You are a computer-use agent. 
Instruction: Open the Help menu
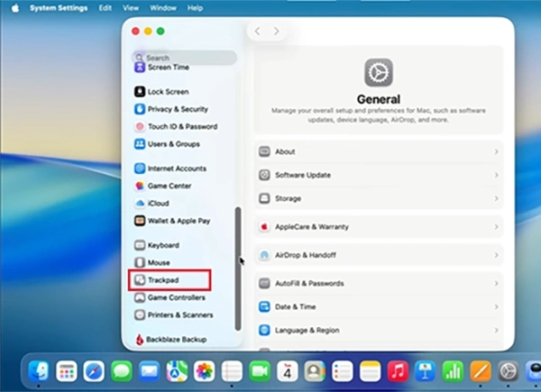[x=195, y=8]
